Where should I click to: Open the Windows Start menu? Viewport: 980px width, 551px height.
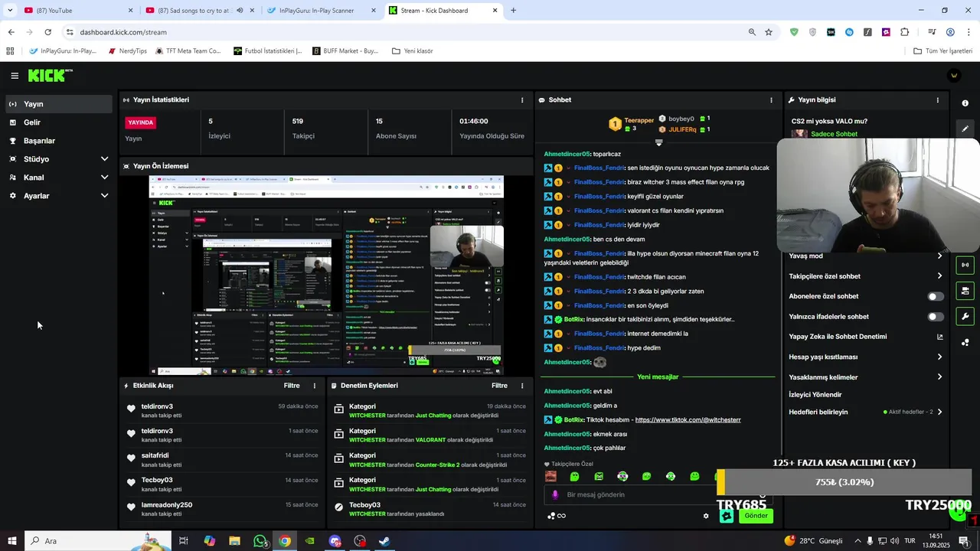coord(11,541)
